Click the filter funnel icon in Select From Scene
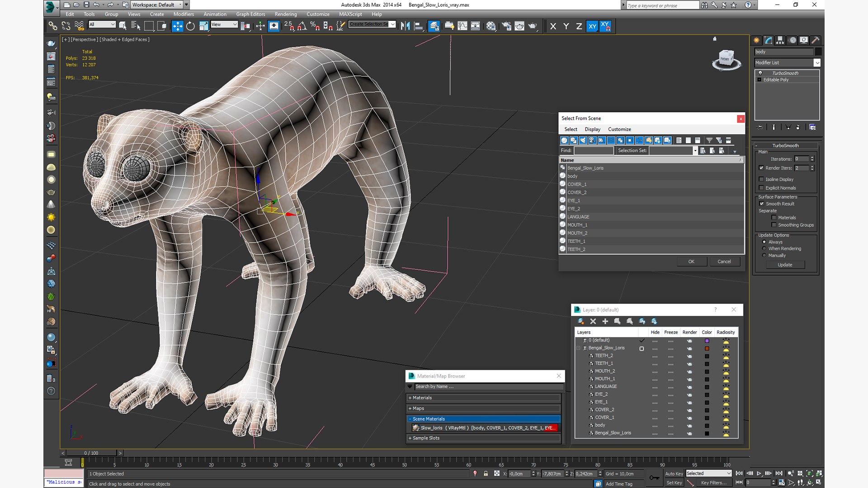868x488 pixels. (709, 141)
